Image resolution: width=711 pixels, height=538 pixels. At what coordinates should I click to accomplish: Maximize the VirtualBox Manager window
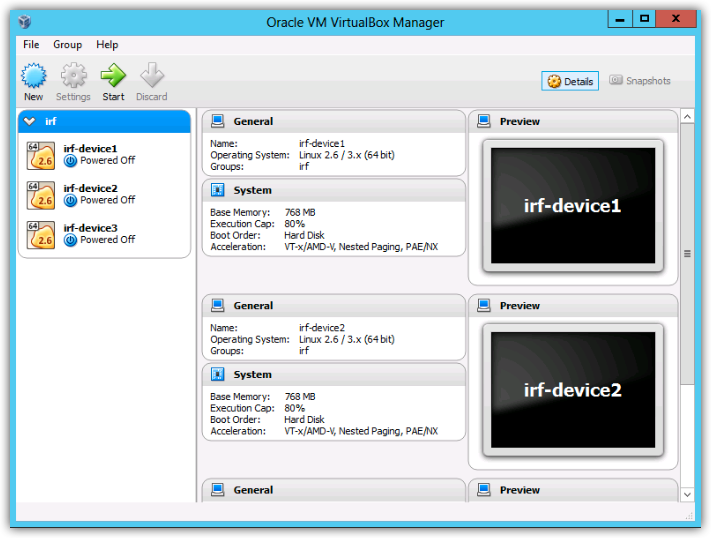coord(644,19)
